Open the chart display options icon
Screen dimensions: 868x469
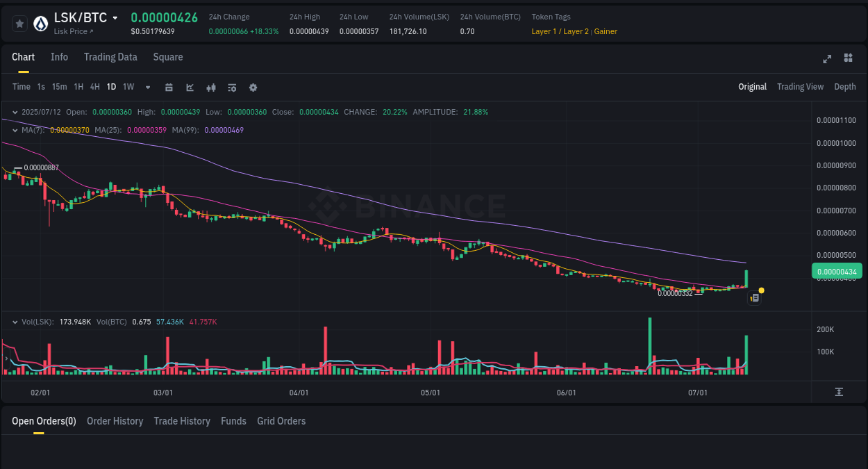[232, 88]
